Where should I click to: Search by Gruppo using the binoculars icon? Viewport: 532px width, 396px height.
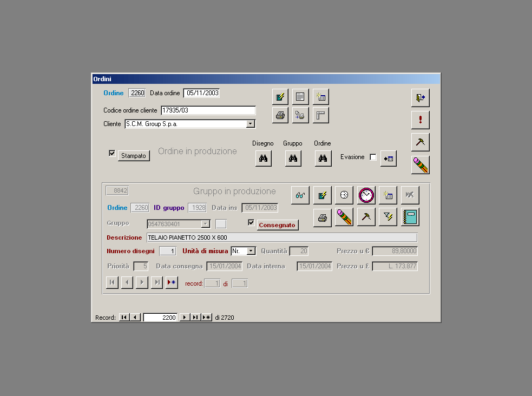coord(293,159)
